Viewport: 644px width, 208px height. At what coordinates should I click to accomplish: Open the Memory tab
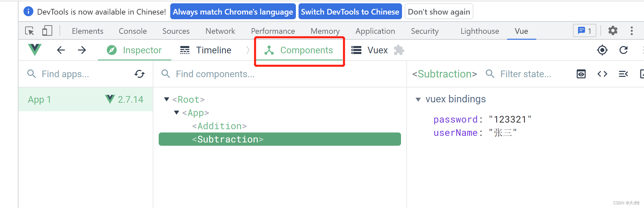325,31
